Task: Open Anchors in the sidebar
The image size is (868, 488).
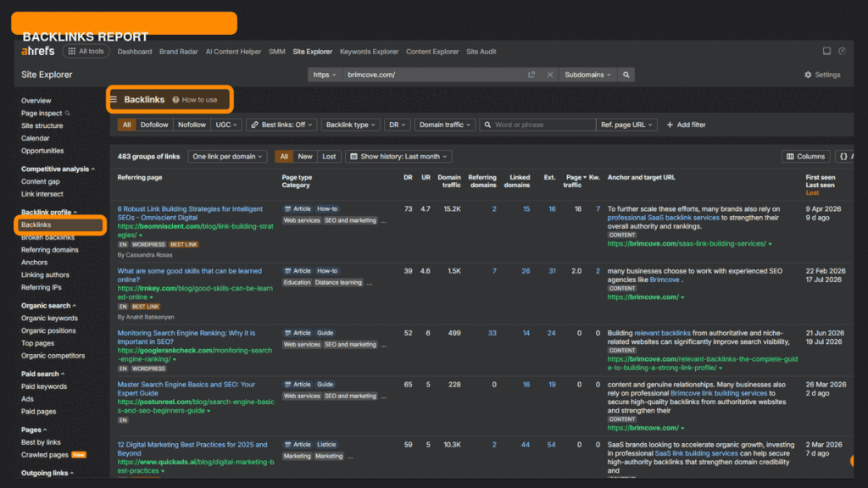Action: click(x=34, y=263)
